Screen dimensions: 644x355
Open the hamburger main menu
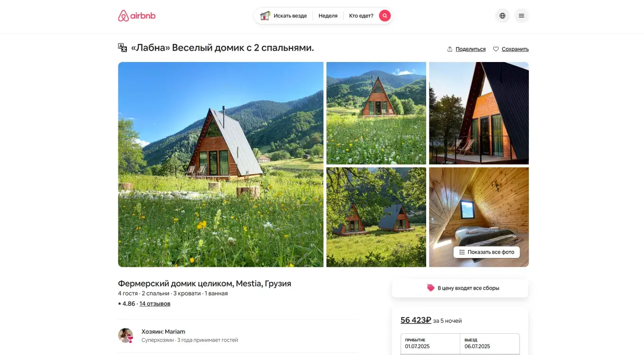coord(521,16)
